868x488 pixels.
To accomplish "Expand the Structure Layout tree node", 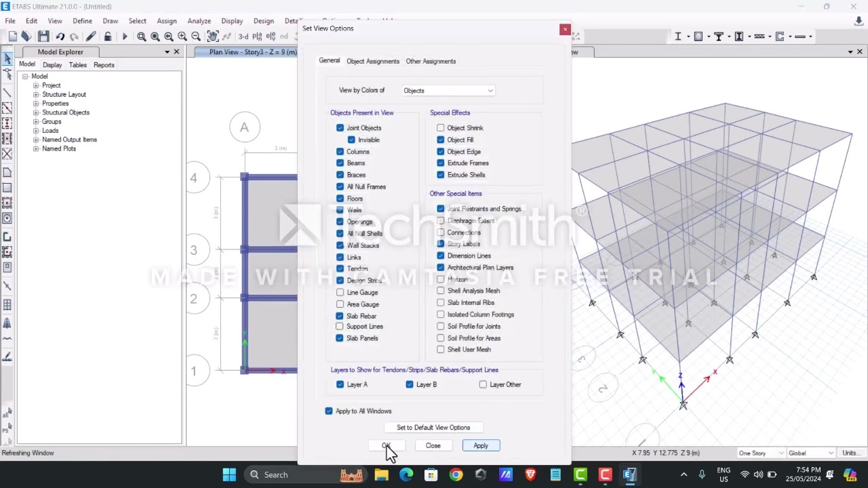I will [x=36, y=95].
